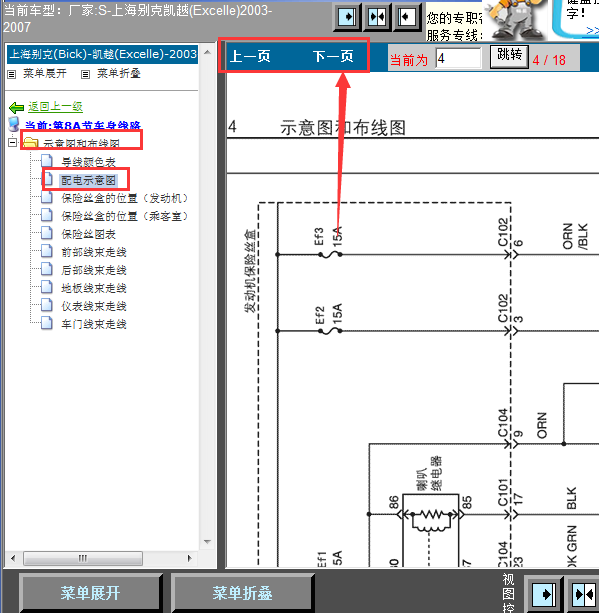Click the mechanic mascot image
The width and height of the screenshot is (599, 613).
515,20
